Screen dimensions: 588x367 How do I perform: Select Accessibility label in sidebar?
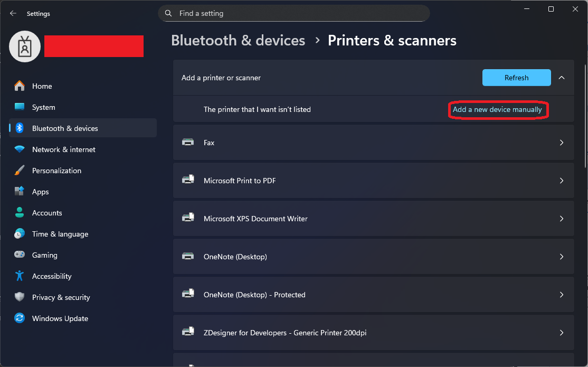click(52, 276)
